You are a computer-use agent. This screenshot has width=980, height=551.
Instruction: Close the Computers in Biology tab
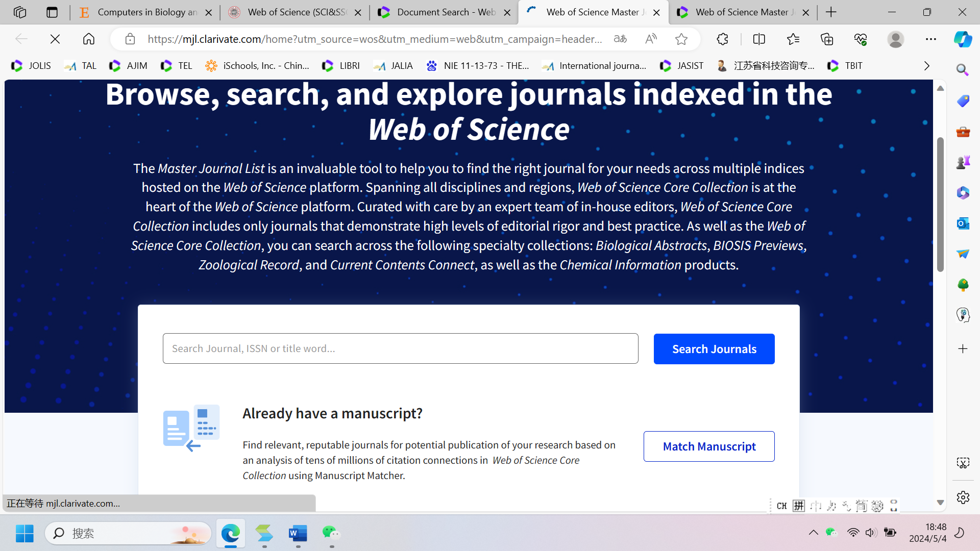coord(208,13)
